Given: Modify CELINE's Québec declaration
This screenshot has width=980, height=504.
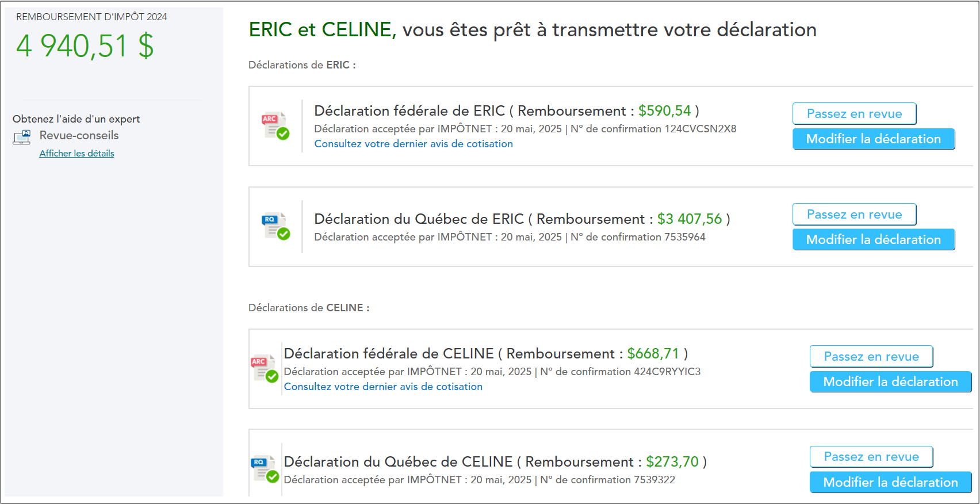Looking at the screenshot, I should 890,482.
